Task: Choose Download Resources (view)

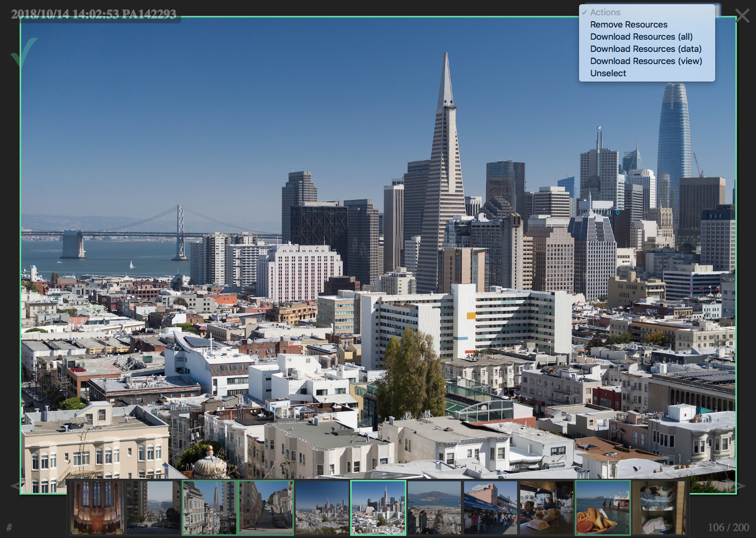Action: tap(646, 61)
